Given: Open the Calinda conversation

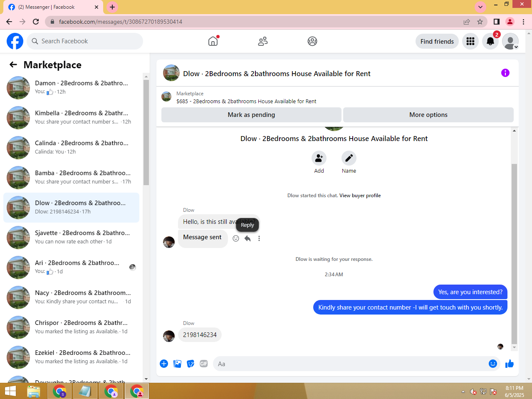Looking at the screenshot, I should tap(71, 147).
